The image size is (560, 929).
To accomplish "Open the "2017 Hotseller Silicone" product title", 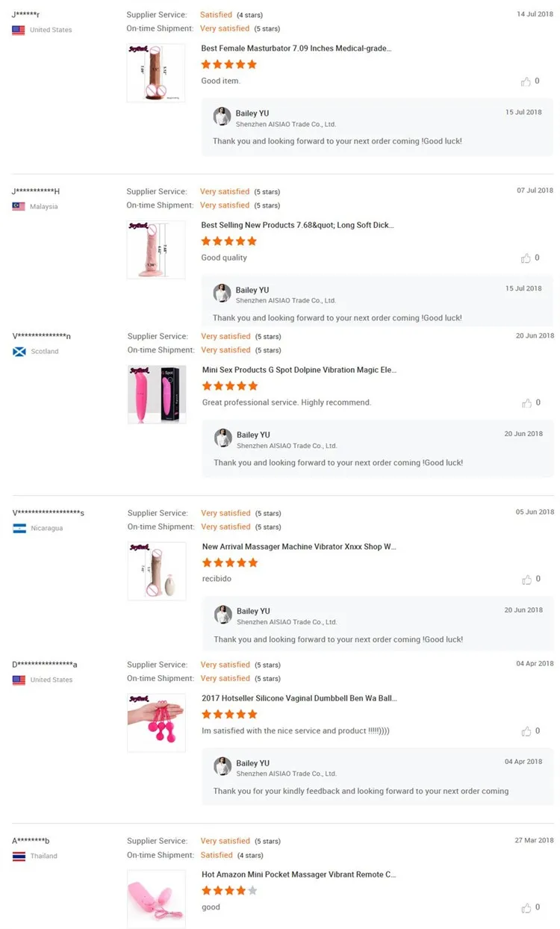I will 299,699.
